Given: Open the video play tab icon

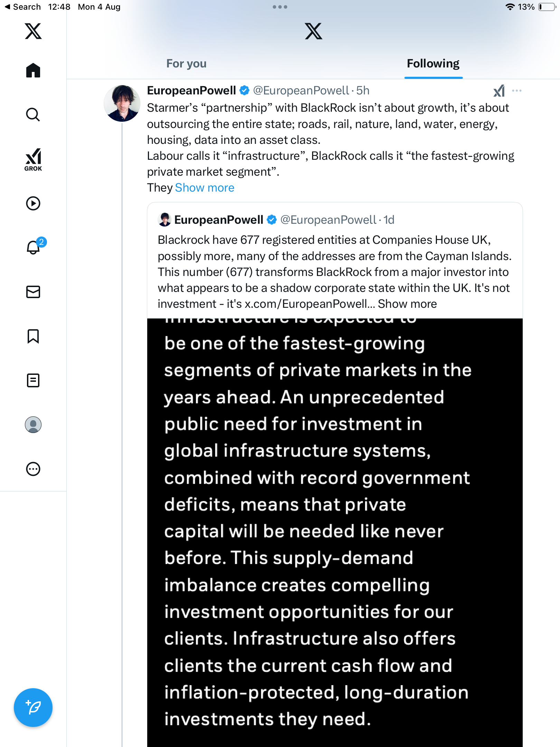Looking at the screenshot, I should (x=33, y=203).
